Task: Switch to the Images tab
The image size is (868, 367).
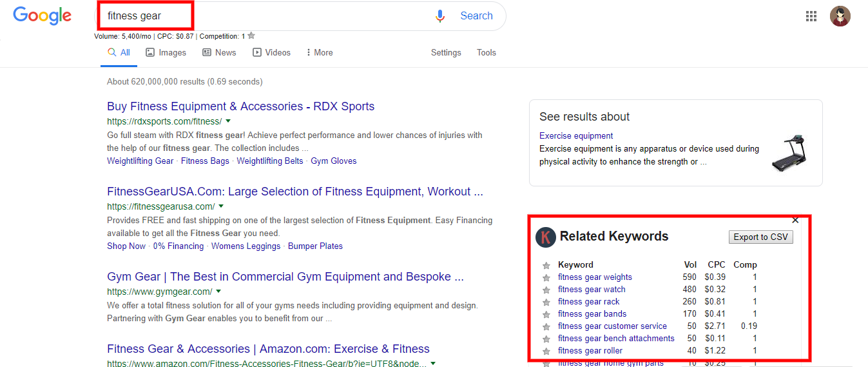Action: 166,53
